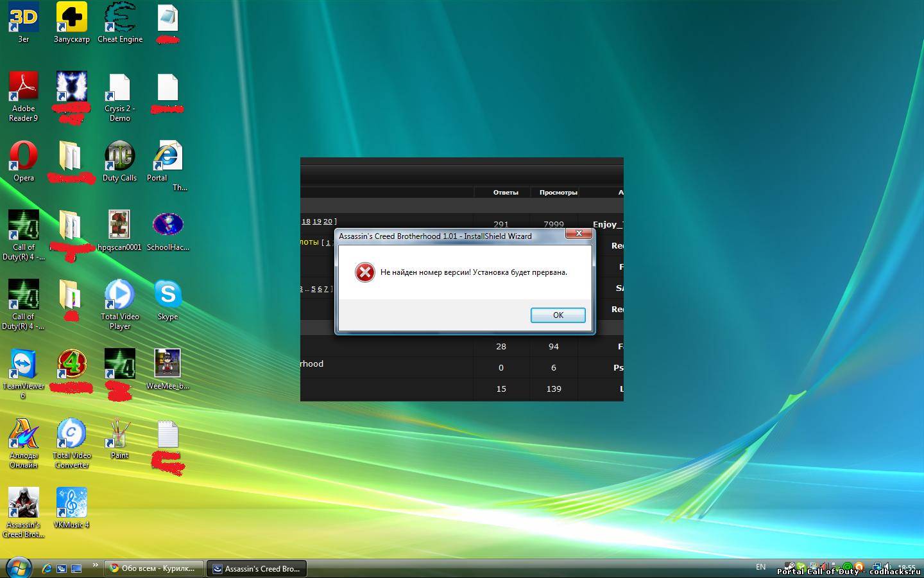This screenshot has height=578, width=924.
Task: Open the Windows Start menu orb
Action: [18, 568]
